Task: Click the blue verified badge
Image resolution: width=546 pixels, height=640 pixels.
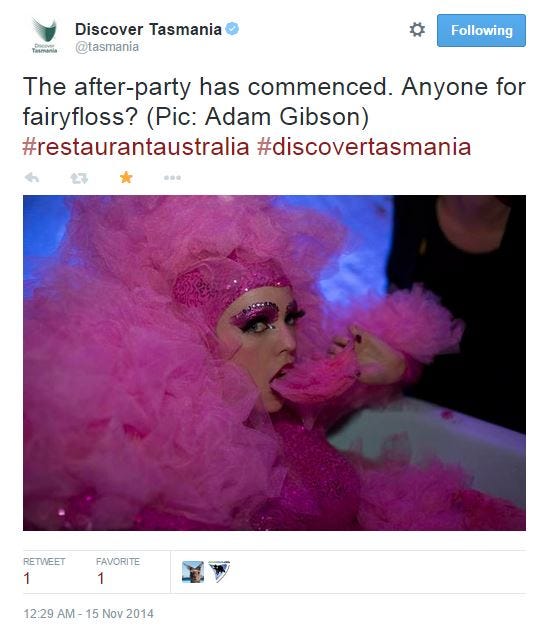Action: click(x=232, y=29)
